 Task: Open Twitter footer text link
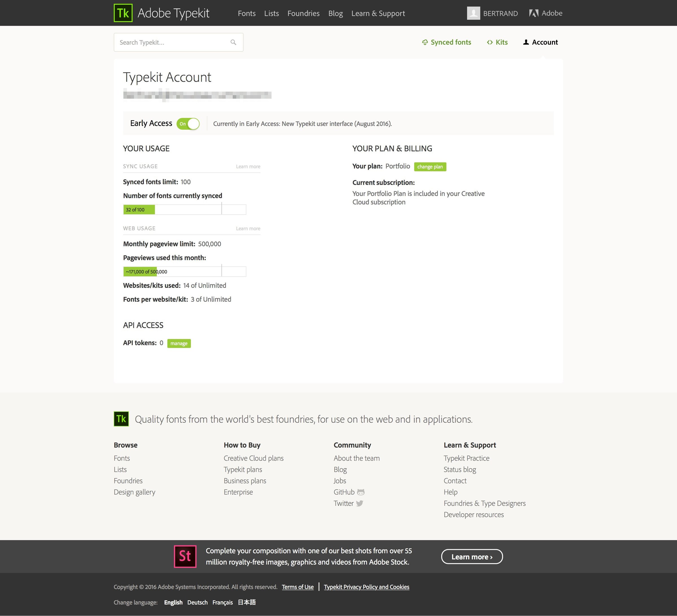tap(344, 503)
